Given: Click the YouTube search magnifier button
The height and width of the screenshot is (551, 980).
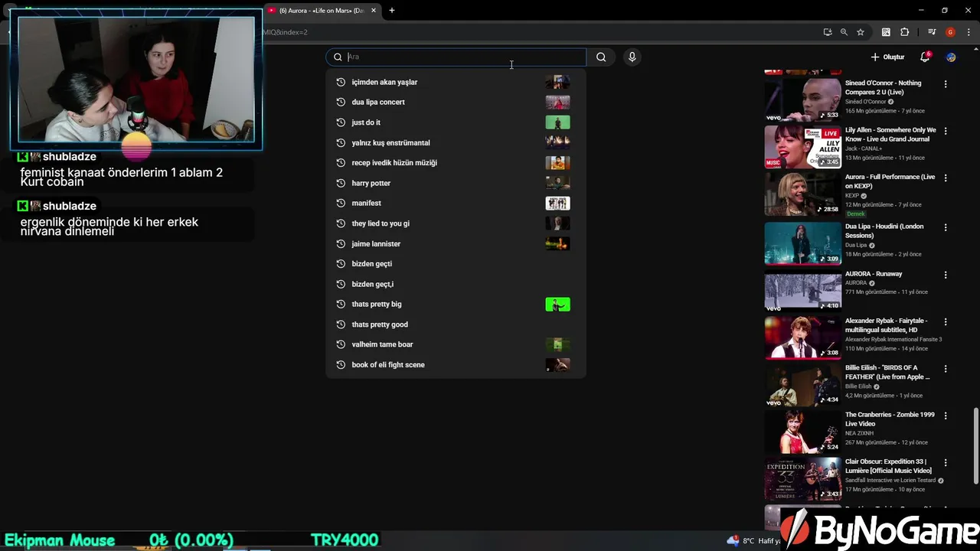Looking at the screenshot, I should tap(601, 57).
